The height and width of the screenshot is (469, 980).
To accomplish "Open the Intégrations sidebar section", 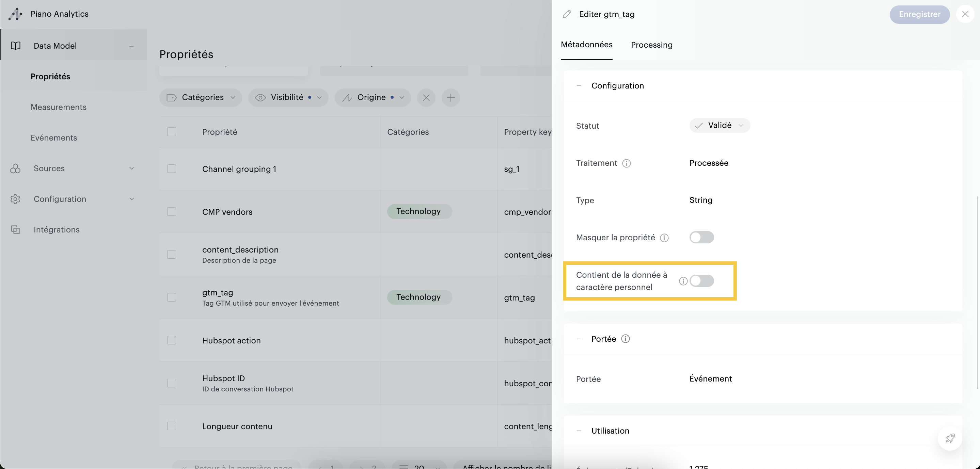I will coord(56,230).
